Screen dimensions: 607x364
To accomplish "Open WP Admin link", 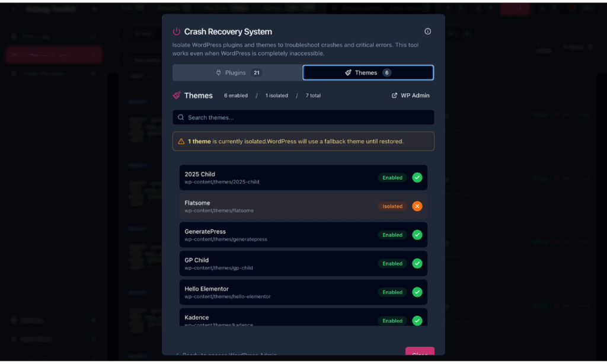I will (410, 95).
